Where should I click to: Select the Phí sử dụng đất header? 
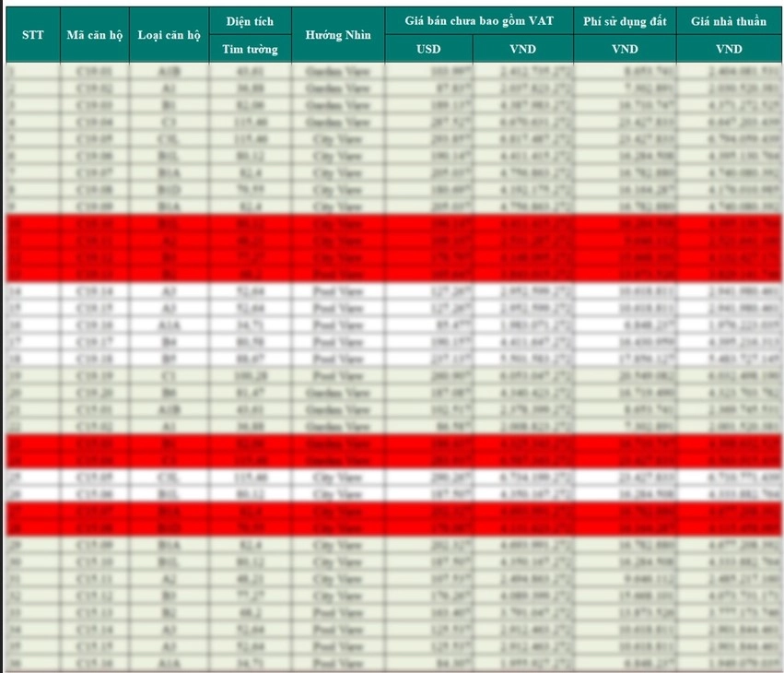coord(625,20)
